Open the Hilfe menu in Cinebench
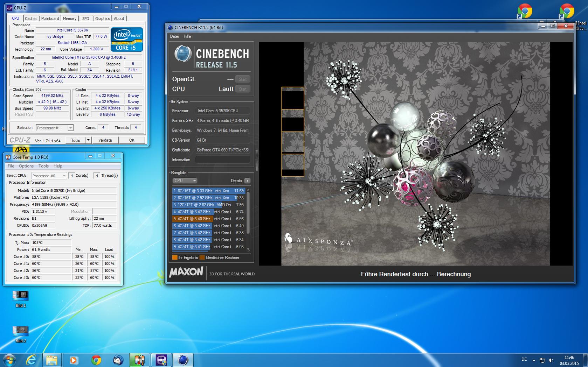 [187, 36]
